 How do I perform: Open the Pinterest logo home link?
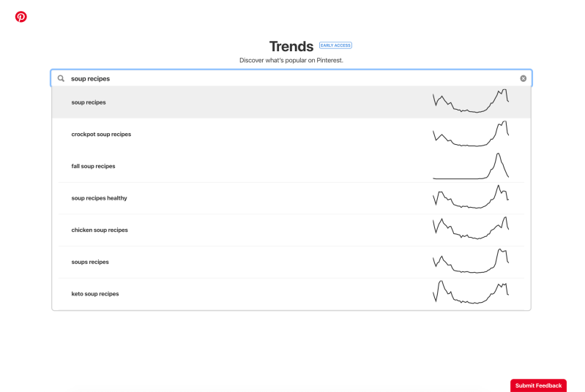(x=21, y=17)
